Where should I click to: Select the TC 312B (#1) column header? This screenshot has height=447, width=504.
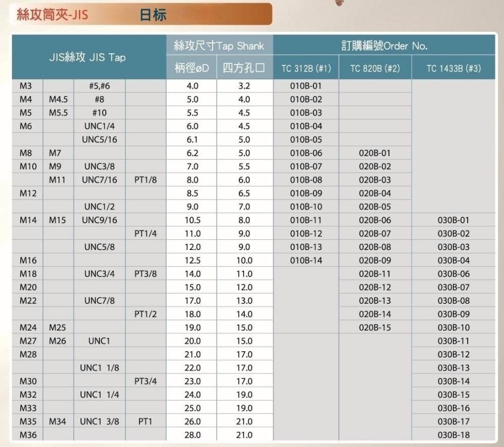pyautogui.click(x=305, y=69)
